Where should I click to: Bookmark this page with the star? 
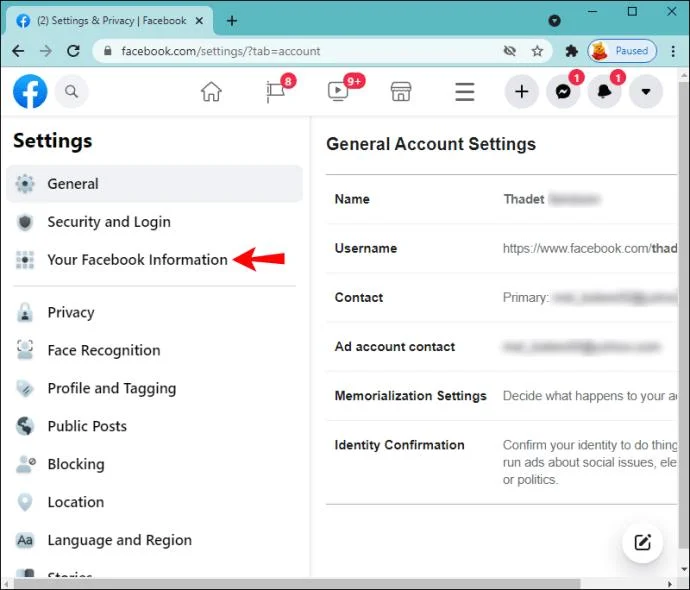pyautogui.click(x=537, y=51)
